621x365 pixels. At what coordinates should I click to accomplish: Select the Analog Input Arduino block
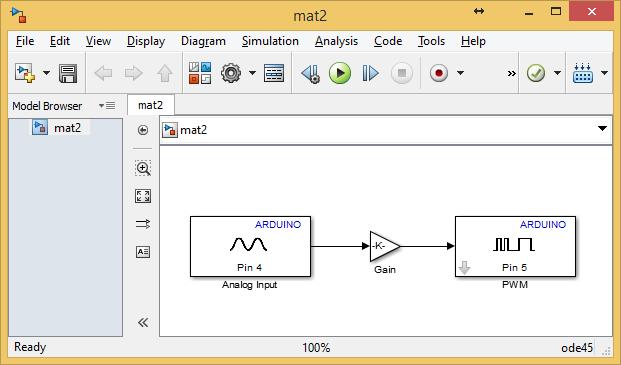coord(250,246)
